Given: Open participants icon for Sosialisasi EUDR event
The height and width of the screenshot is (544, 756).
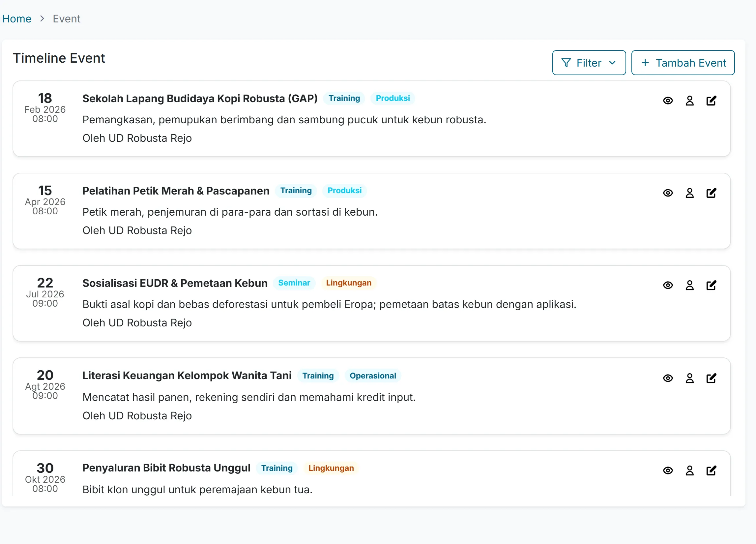Looking at the screenshot, I should click(689, 285).
